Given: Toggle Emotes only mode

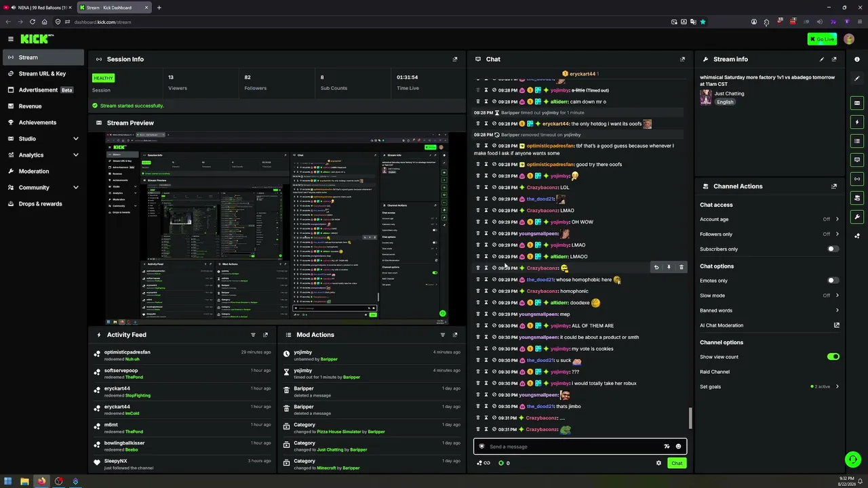Looking at the screenshot, I should point(833,281).
